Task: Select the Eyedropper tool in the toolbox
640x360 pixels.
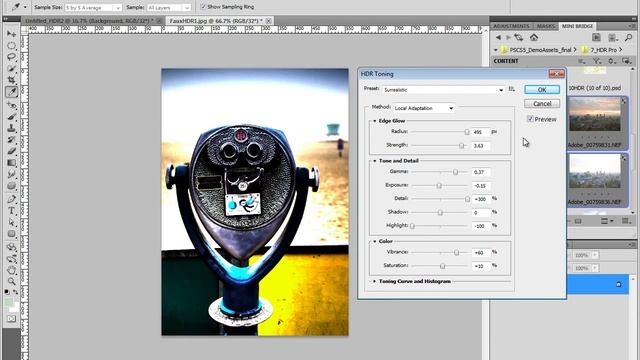Action: pos(11,92)
